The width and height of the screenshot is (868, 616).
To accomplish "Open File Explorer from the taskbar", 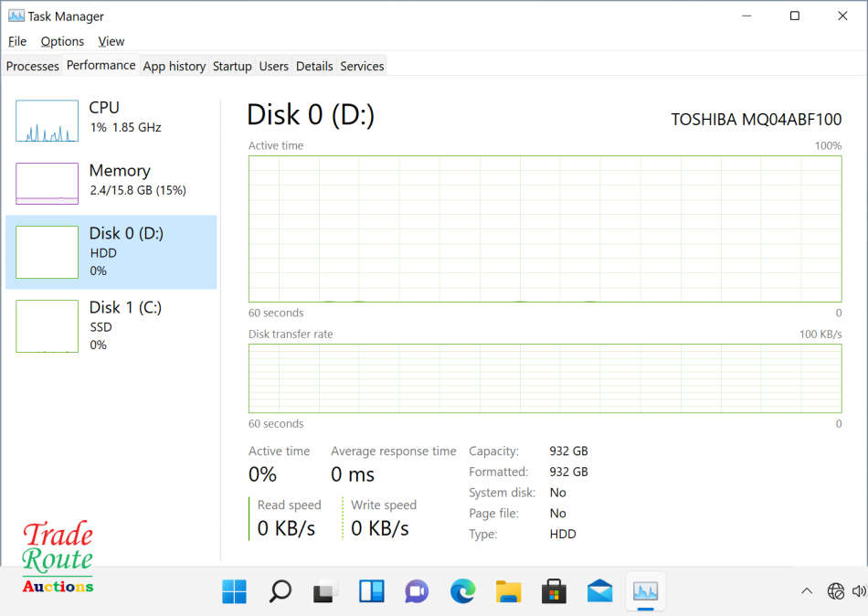I will click(x=508, y=591).
